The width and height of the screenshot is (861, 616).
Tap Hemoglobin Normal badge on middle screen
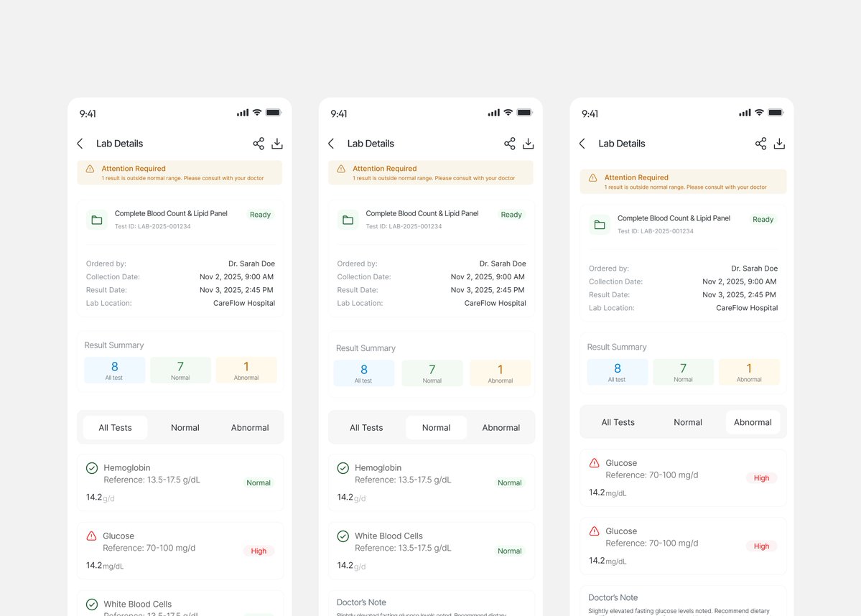(510, 482)
